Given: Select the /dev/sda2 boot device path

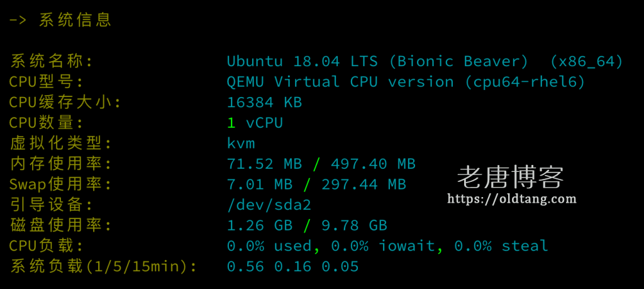Looking at the screenshot, I should pyautogui.click(x=269, y=205).
